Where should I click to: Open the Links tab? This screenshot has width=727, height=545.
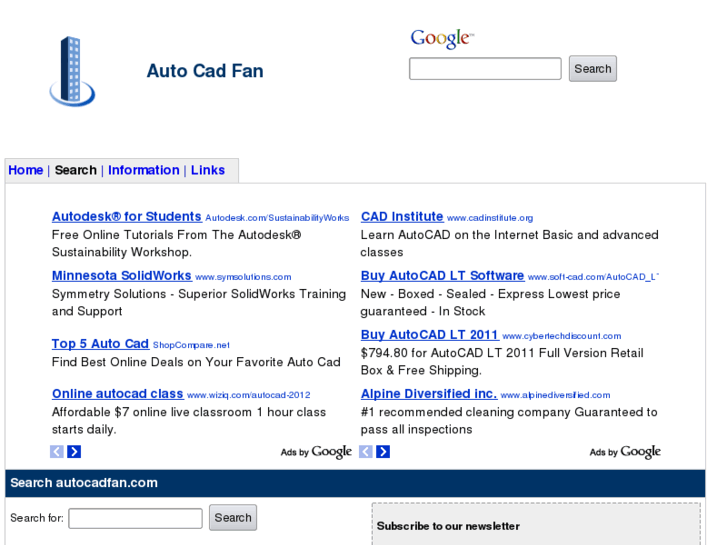coord(208,170)
